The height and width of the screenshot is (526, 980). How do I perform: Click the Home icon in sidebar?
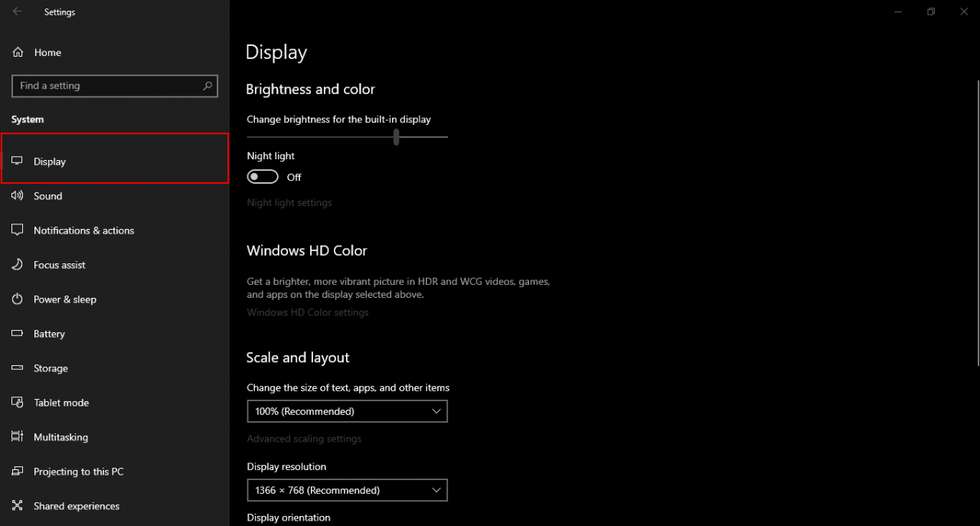(18, 52)
